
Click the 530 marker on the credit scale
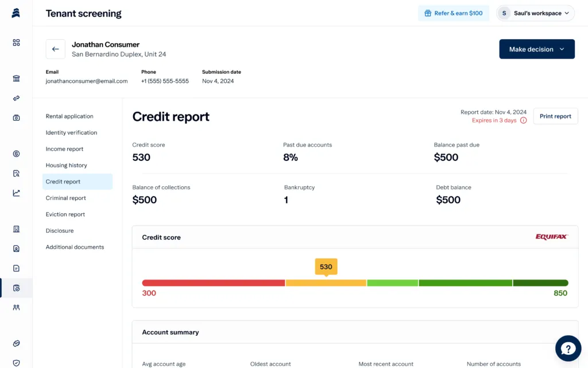[326, 267]
